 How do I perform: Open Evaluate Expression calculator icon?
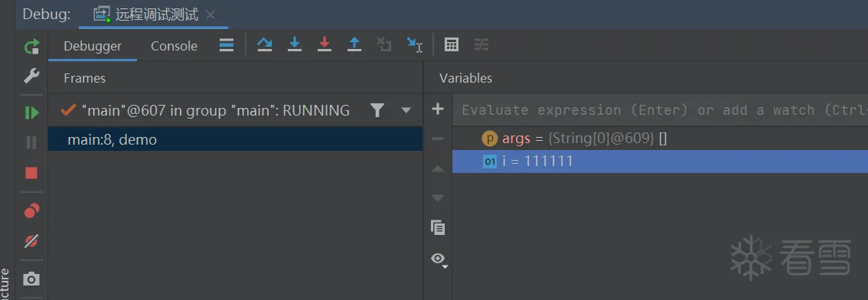[x=452, y=45]
